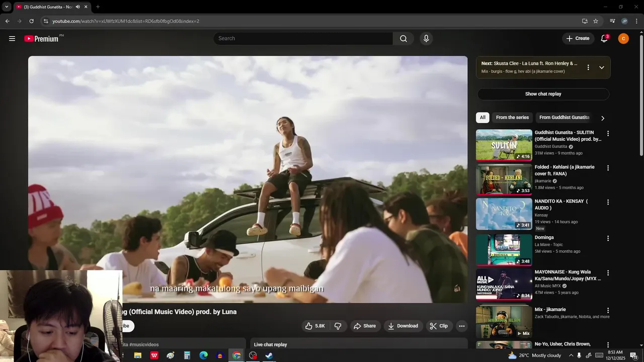
Task: Open the Guddhist Gunatita channel link
Action: click(x=551, y=147)
